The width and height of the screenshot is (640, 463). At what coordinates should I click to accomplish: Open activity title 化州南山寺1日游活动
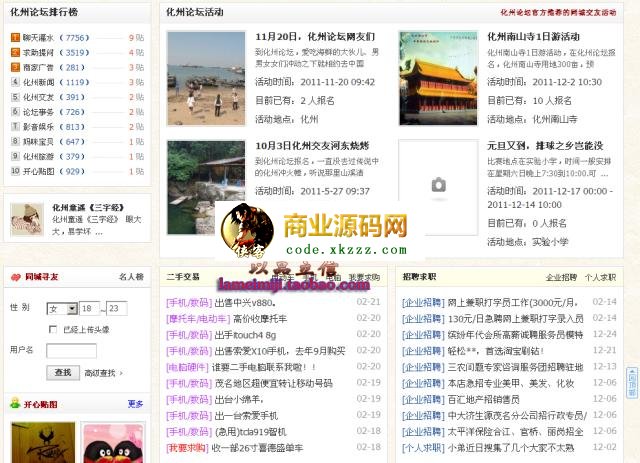[x=533, y=37]
